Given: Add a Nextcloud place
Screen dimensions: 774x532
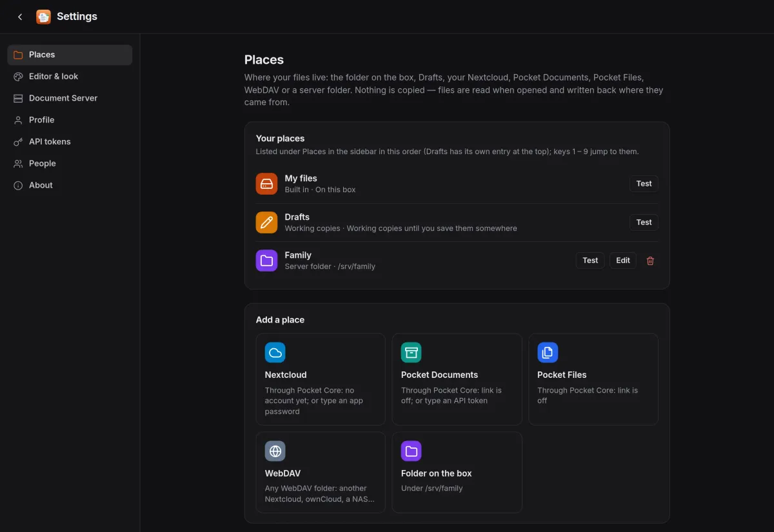Looking at the screenshot, I should (321, 379).
